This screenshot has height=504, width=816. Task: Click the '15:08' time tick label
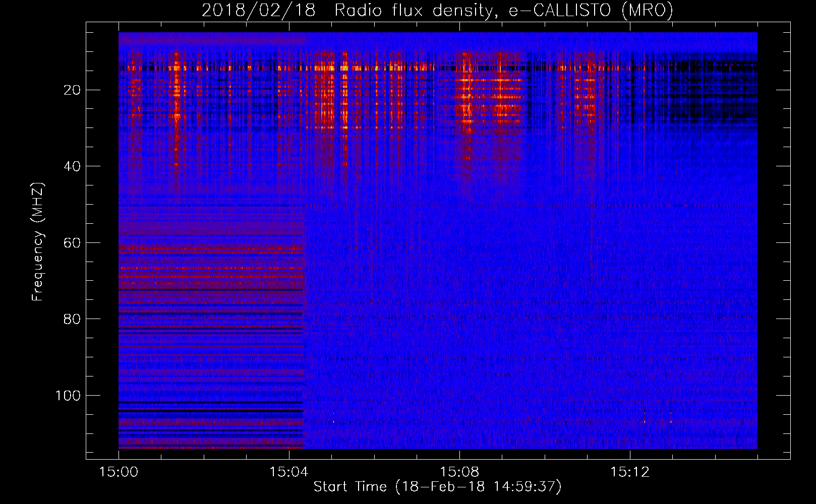click(x=459, y=472)
